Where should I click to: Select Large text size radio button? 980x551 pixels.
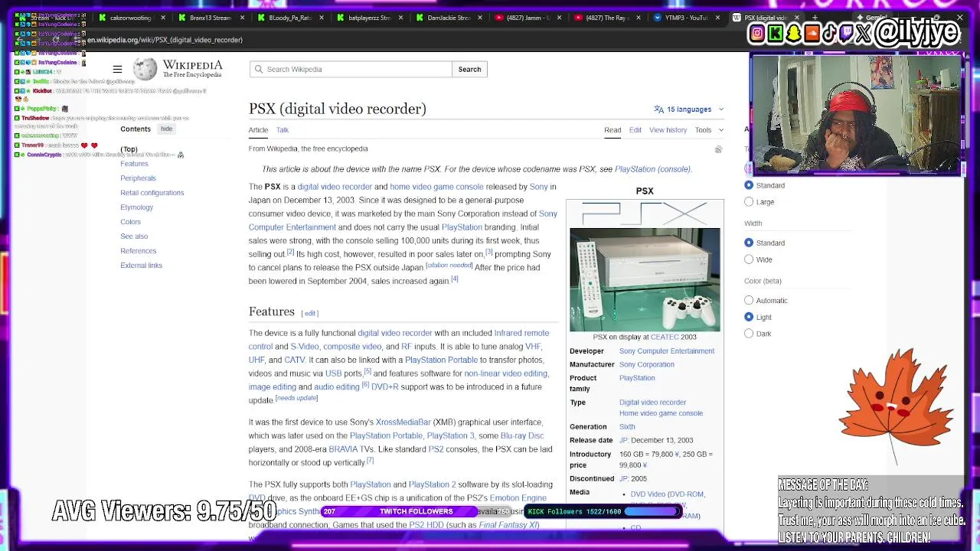pos(749,202)
